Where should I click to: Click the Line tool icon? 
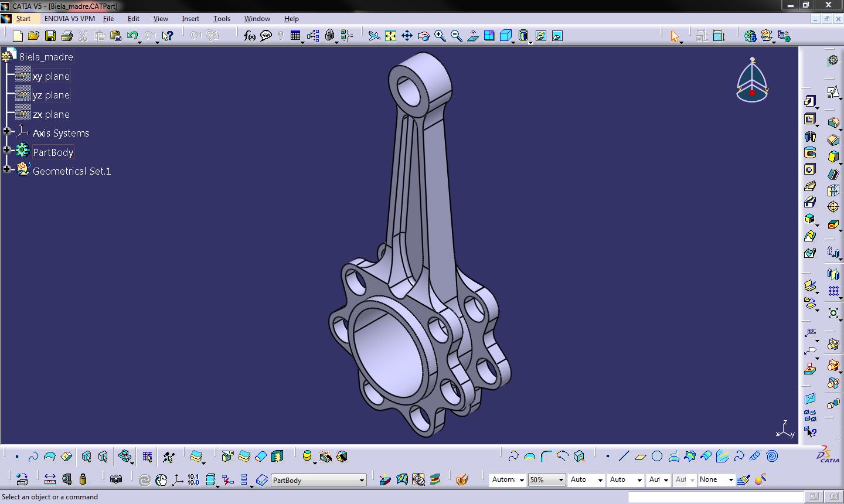coord(624,456)
